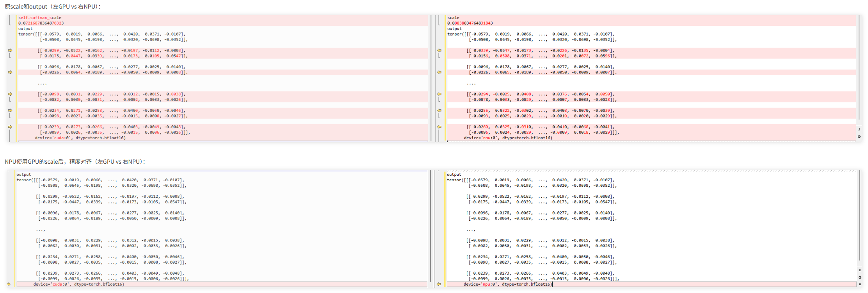This screenshot has height=293, width=868.
Task: Click the vertical scrollbar of the aligned GPU pane
Action: [430, 226]
